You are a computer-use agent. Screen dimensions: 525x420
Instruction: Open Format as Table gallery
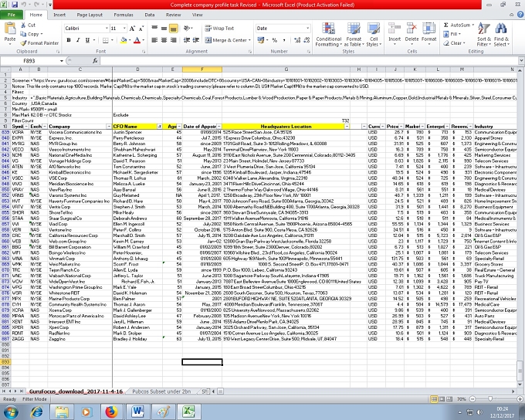[354, 35]
